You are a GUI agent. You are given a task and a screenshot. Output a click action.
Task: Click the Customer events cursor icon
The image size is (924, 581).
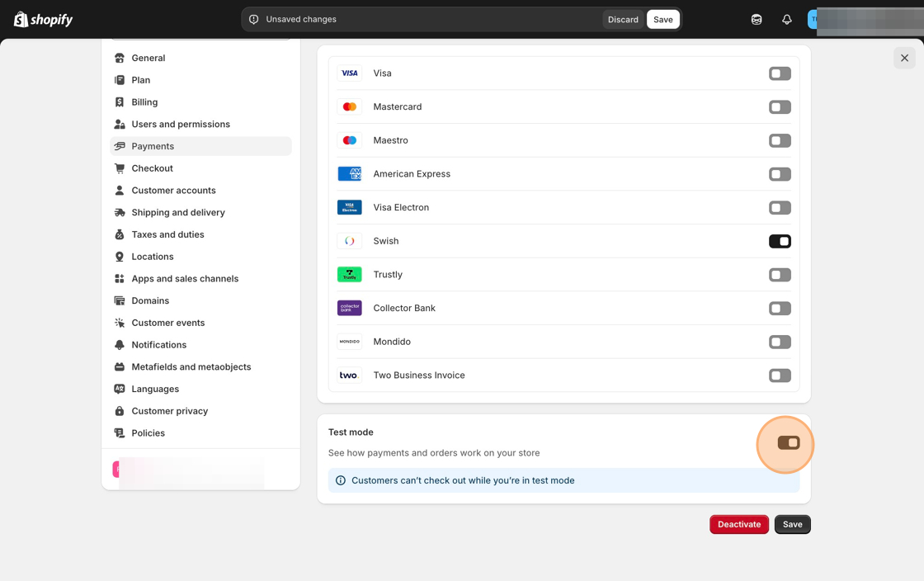pos(120,323)
